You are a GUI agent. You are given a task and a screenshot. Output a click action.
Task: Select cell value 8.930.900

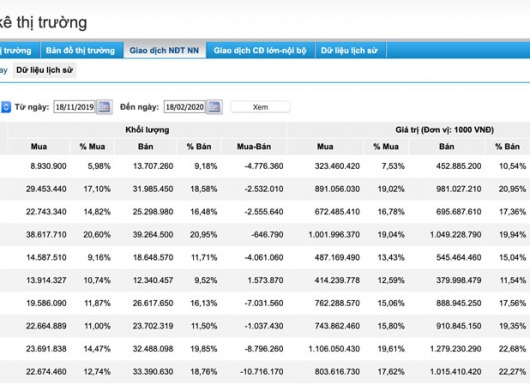48,166
